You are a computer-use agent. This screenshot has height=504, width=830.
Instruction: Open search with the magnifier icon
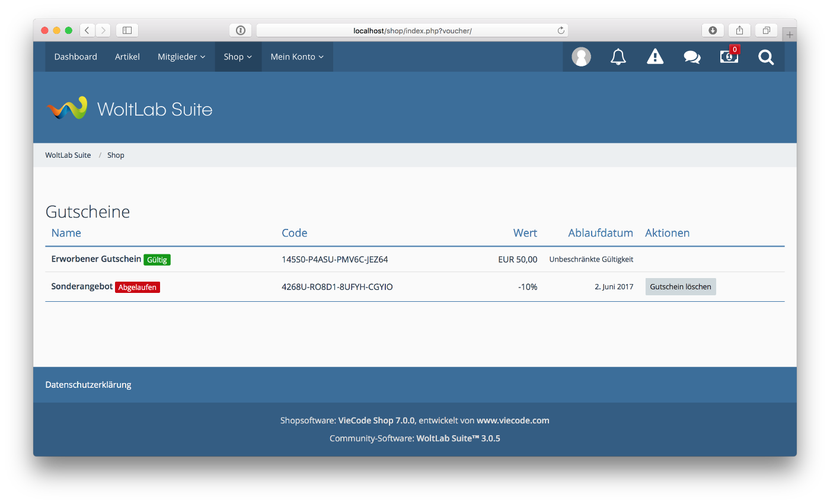tap(766, 57)
